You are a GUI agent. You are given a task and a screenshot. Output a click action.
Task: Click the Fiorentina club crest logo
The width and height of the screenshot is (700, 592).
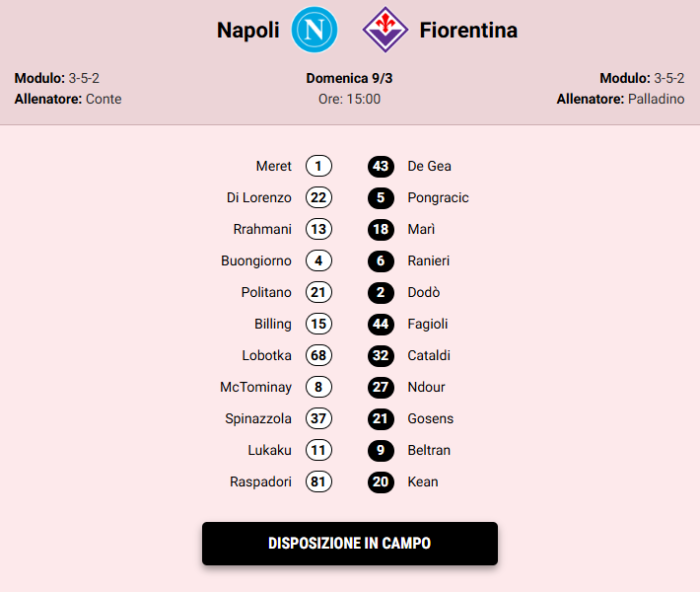click(x=385, y=30)
